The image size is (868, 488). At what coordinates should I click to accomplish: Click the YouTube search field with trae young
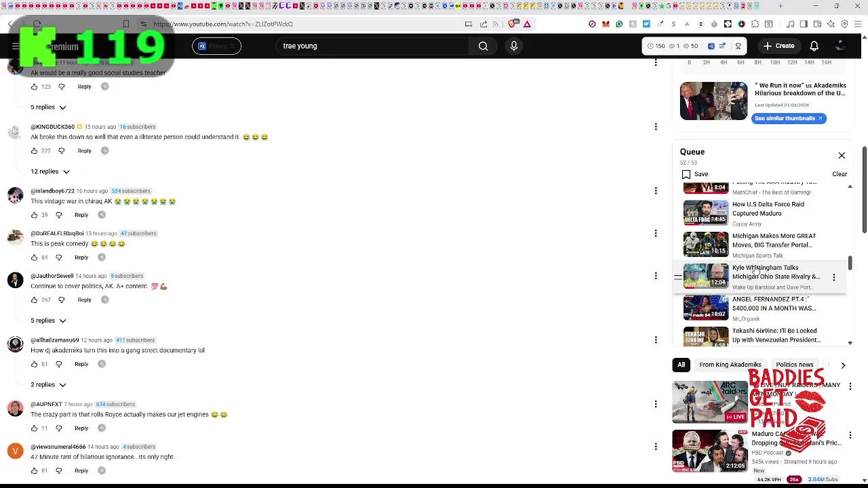(x=372, y=46)
